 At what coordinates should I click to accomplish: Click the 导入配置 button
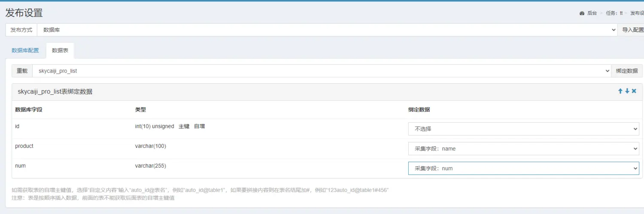(x=632, y=30)
